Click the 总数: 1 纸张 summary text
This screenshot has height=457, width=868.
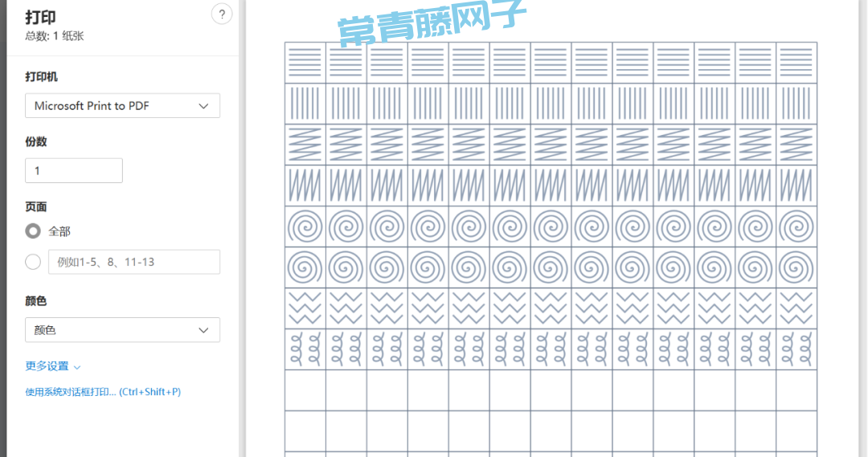click(55, 36)
